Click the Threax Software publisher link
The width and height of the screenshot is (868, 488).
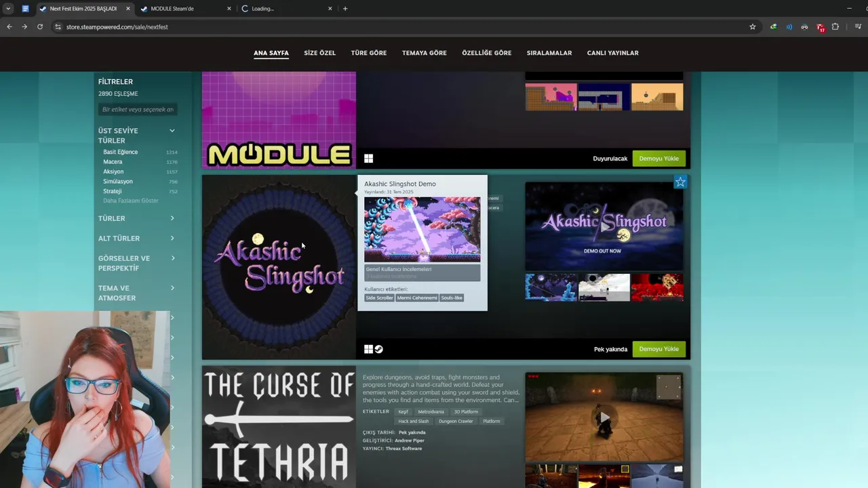click(x=403, y=449)
